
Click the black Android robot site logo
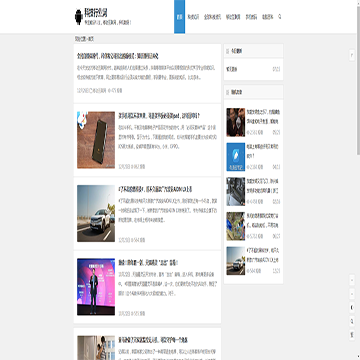click(x=79, y=17)
